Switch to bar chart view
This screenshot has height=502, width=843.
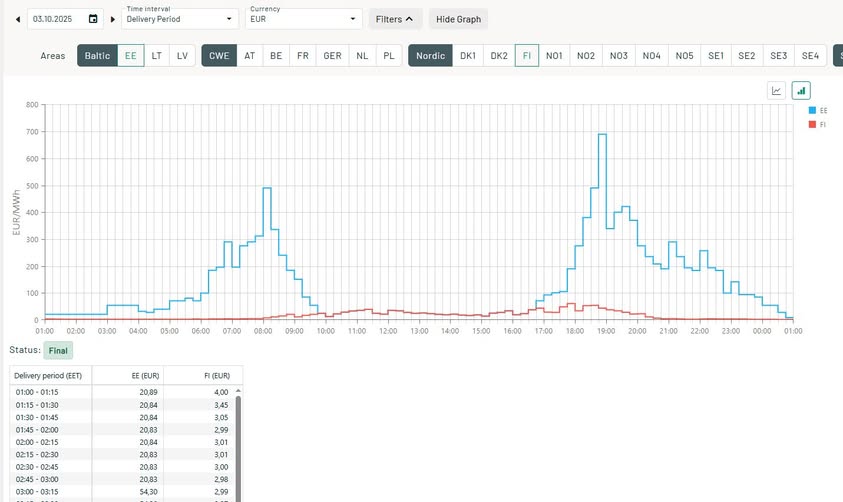[801, 91]
